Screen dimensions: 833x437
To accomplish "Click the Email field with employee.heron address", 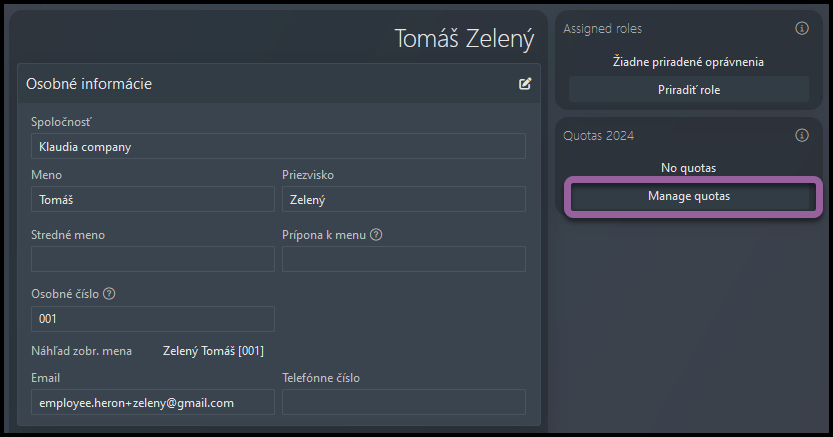I will point(153,402).
